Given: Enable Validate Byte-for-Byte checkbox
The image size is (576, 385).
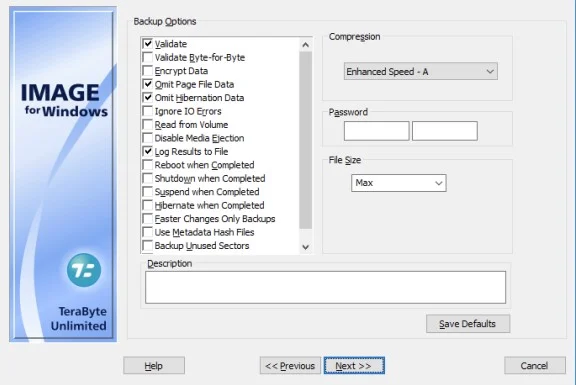Looking at the screenshot, I should pos(148,57).
